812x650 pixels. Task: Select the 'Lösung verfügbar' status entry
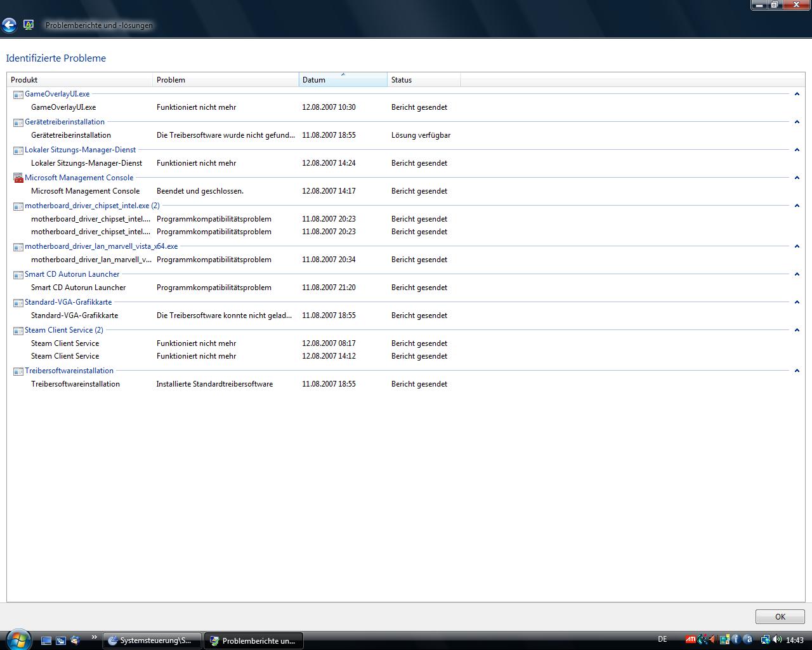421,135
